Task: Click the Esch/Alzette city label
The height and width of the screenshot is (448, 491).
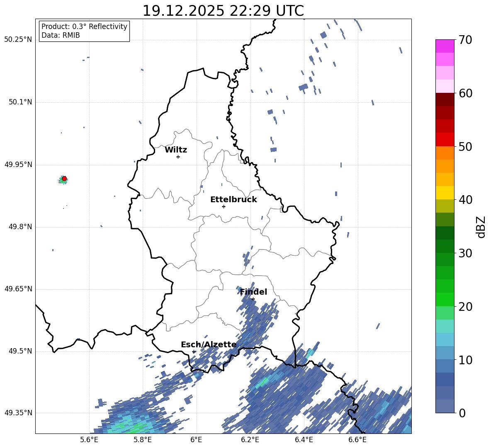Action: [209, 344]
